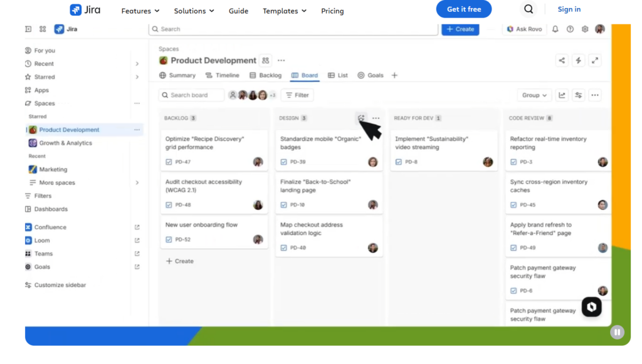The width and height of the screenshot is (642, 364).
Task: Click the work type checkbox icon on PD-45
Action: coord(513,205)
